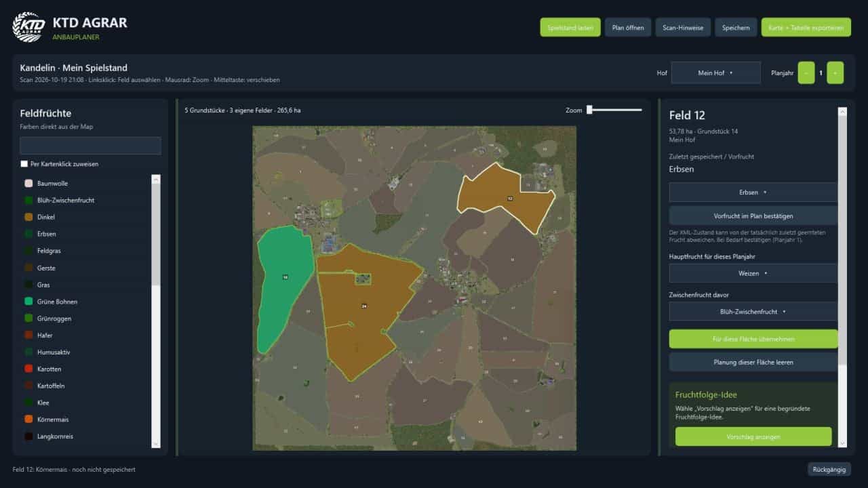Select field 18 on the map
868x488 pixels.
pos(285,278)
